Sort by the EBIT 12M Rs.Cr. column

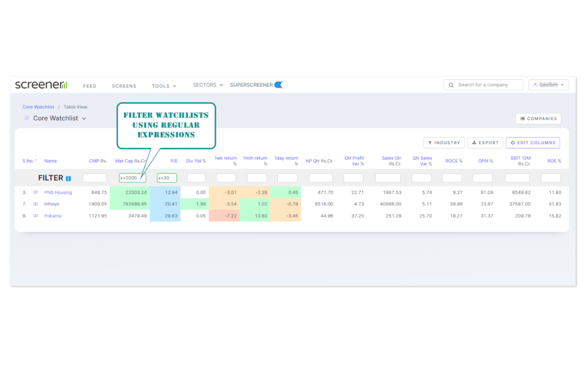(521, 161)
